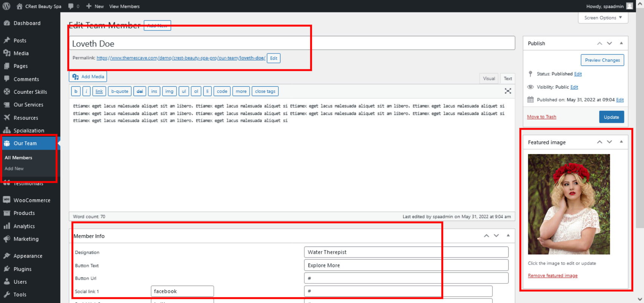Collapse the Featured image panel
Viewport: 644px width, 303px height.
[x=621, y=142]
